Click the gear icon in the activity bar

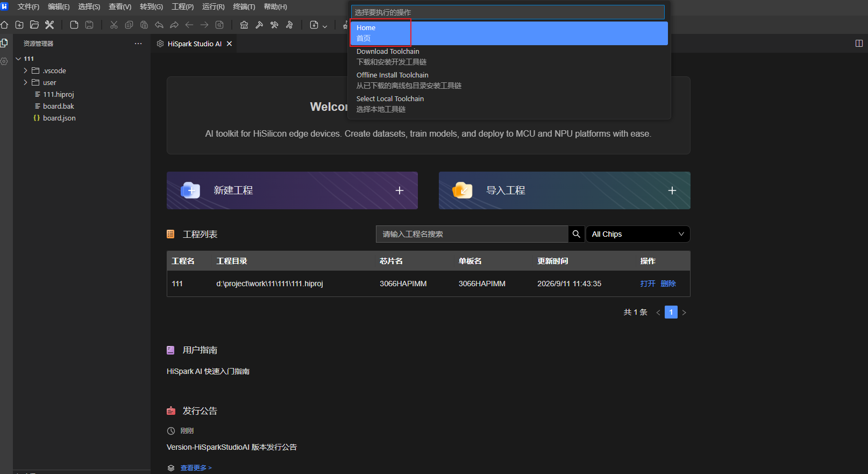[4, 61]
